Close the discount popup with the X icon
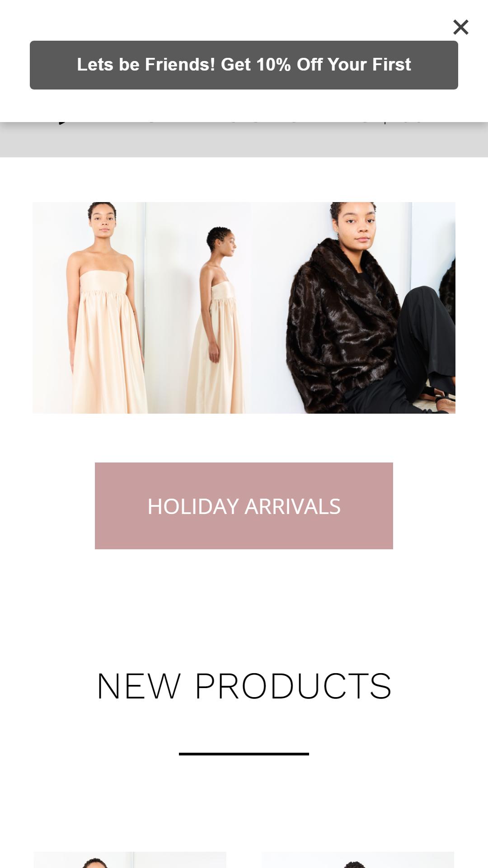This screenshot has width=488, height=868. click(460, 27)
